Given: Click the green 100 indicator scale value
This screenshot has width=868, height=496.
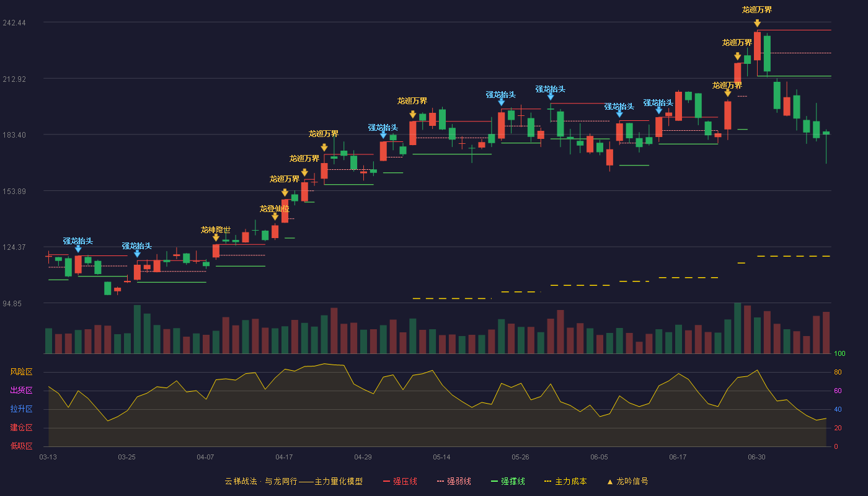Looking at the screenshot, I should [839, 354].
